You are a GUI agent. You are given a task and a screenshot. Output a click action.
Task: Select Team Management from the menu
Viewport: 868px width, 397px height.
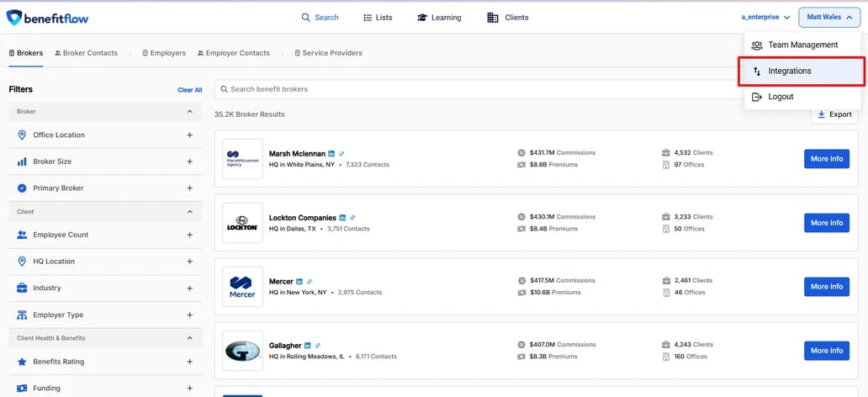click(x=802, y=45)
